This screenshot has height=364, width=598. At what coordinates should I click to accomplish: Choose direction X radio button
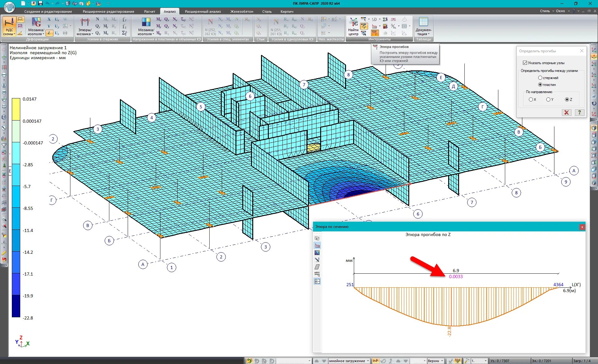531,100
